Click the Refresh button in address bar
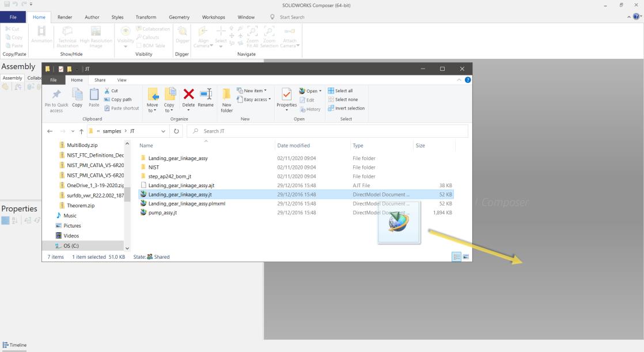The image size is (644, 352). click(176, 131)
